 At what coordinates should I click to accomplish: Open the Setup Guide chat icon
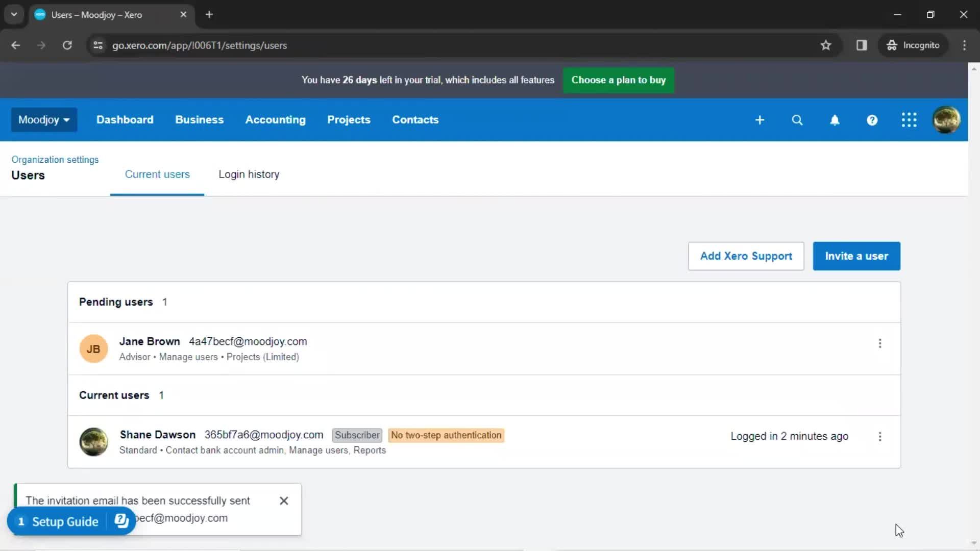121,521
